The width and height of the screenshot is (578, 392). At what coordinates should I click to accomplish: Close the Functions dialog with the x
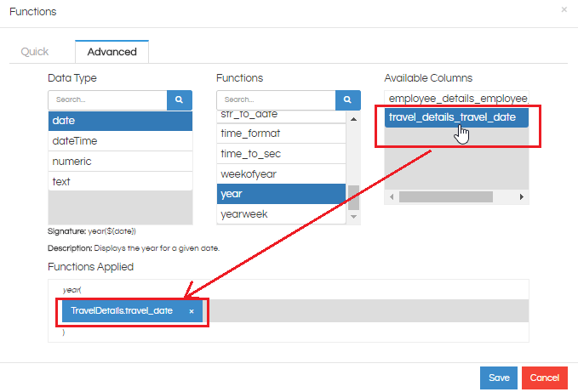click(x=564, y=9)
